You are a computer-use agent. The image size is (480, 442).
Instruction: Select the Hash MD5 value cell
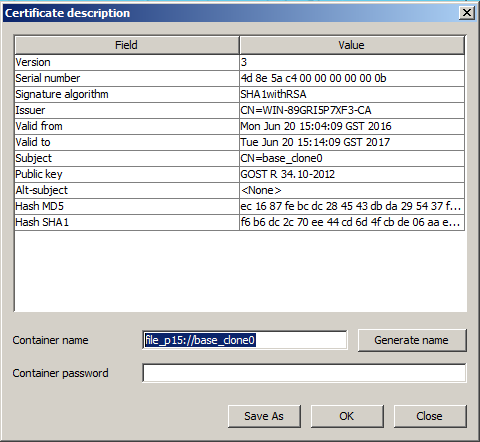(352, 206)
